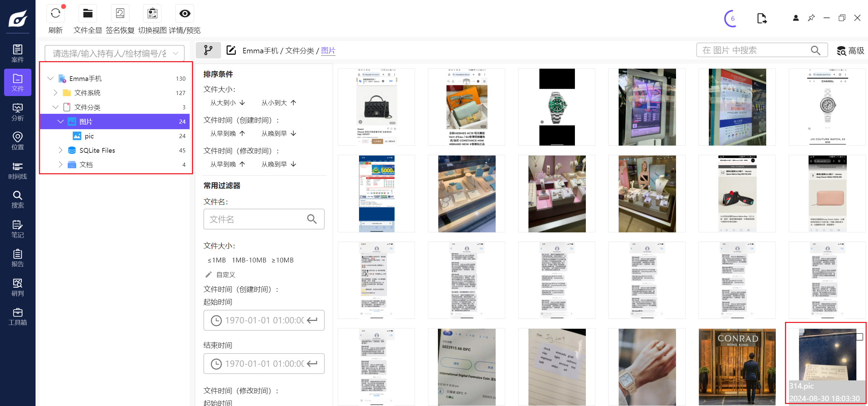Expand the SQLite Files tree node
The image size is (868, 406).
pos(60,150)
